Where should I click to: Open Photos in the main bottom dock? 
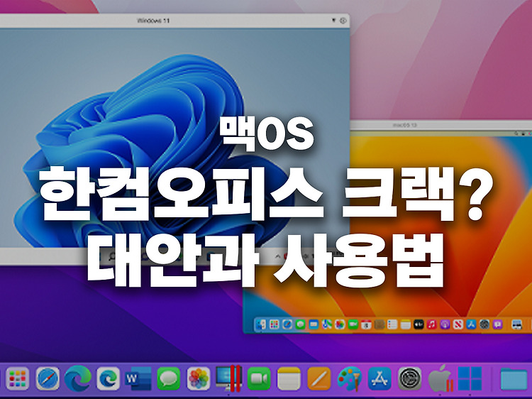(199, 378)
